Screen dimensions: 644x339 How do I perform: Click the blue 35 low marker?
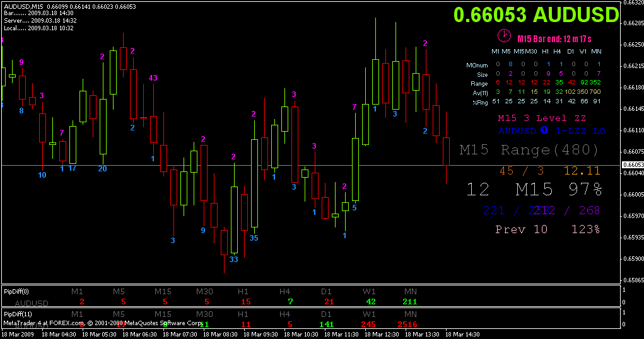point(254,238)
